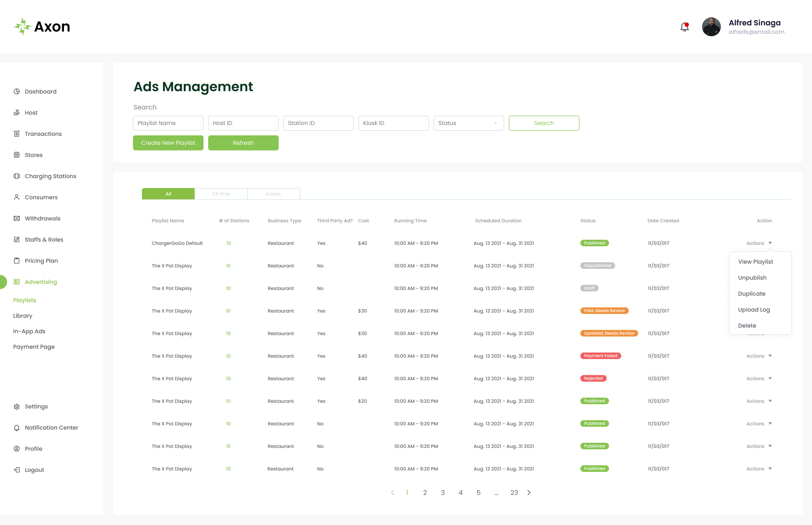Click the Transactions sidebar icon
812x525 pixels.
pyautogui.click(x=16, y=134)
